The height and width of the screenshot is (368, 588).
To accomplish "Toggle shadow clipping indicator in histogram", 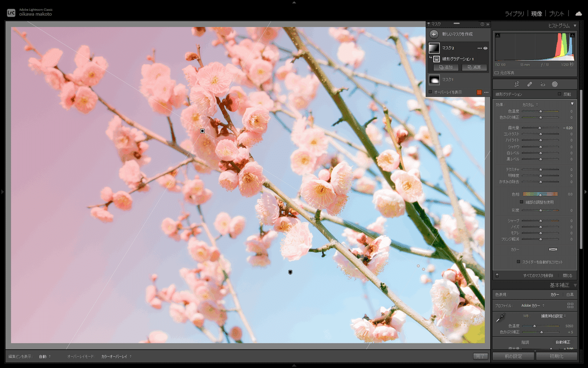I will pos(498,35).
